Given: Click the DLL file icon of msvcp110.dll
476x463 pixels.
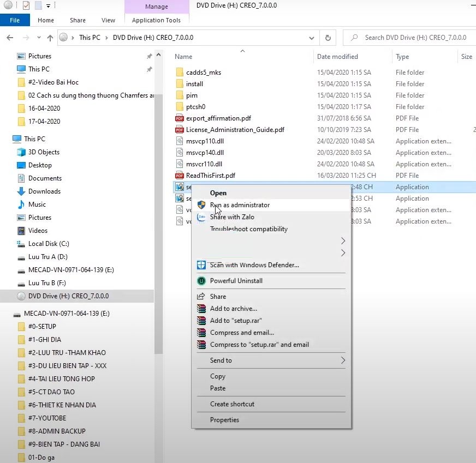Looking at the screenshot, I should (180, 141).
